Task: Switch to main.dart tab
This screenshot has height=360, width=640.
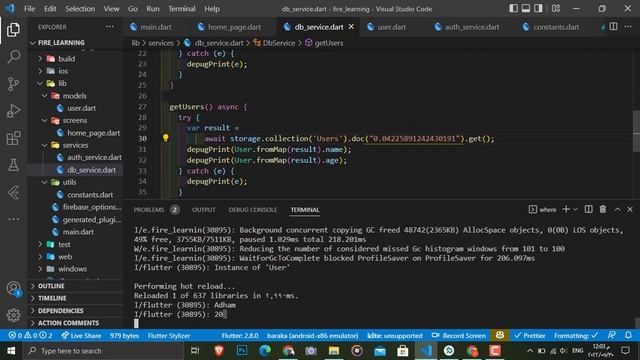Action: [156, 27]
